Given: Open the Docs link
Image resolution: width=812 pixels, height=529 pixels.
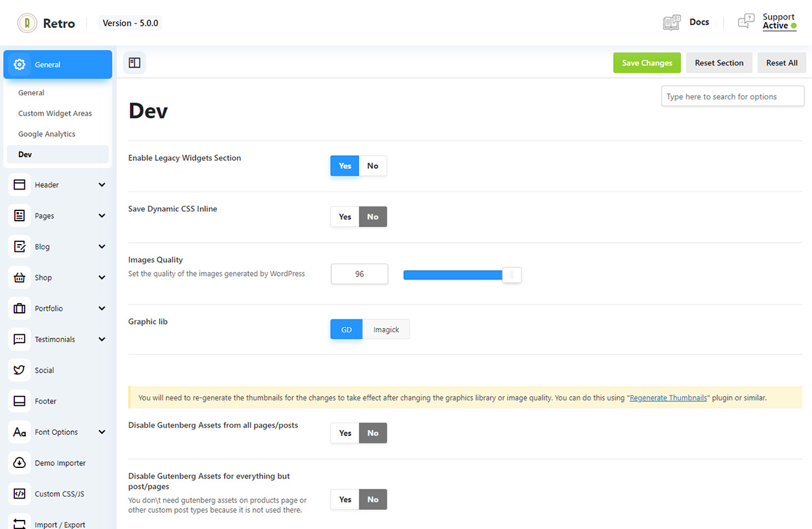Looking at the screenshot, I should click(x=699, y=22).
